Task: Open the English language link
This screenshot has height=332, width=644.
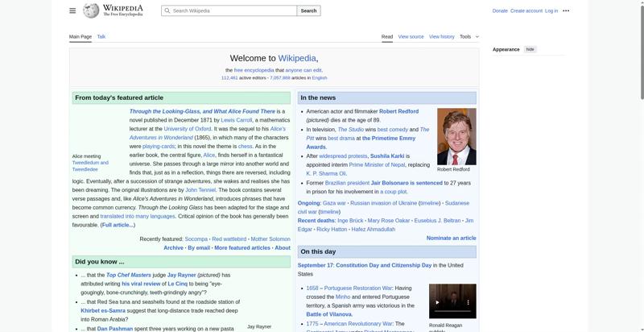Action: pyautogui.click(x=320, y=77)
